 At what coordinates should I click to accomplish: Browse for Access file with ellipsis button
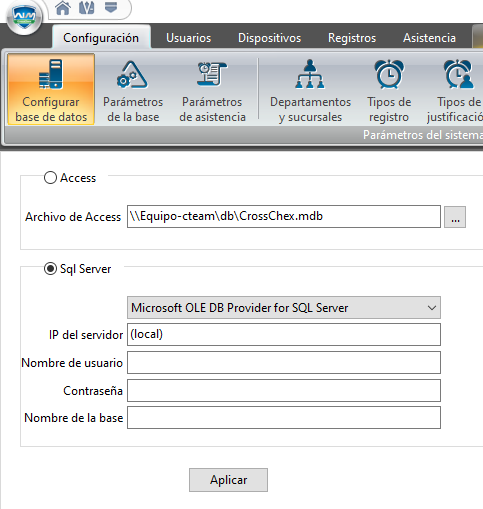[455, 217]
